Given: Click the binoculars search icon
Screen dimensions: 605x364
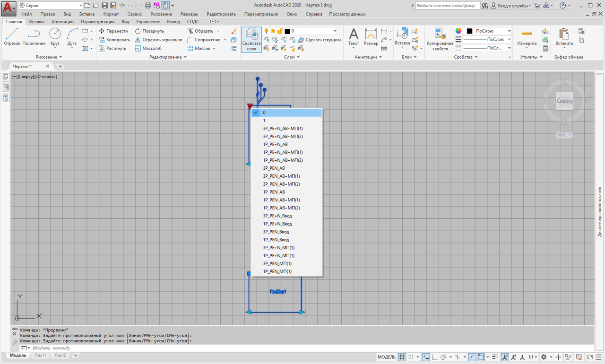Looking at the screenshot, I should point(485,5).
